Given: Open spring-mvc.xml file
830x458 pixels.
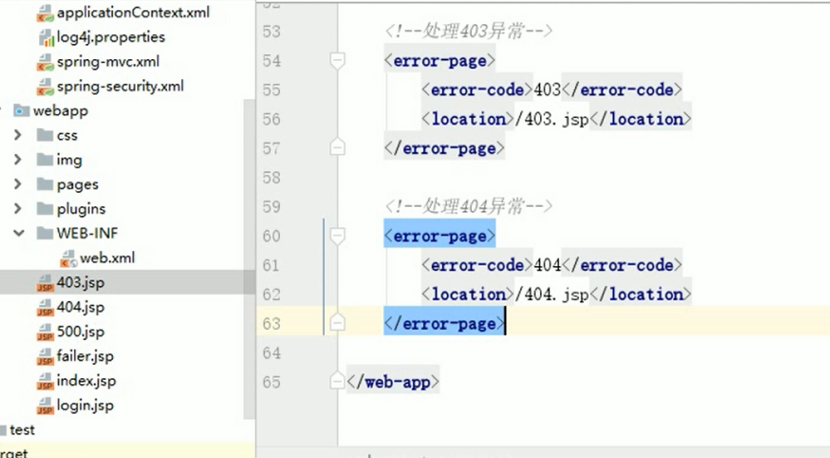Looking at the screenshot, I should 108,61.
